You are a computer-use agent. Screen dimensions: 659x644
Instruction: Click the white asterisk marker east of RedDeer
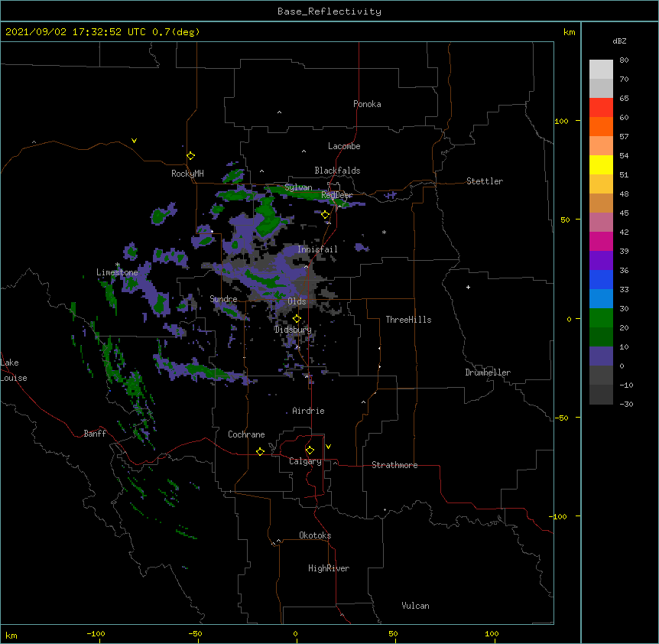[x=384, y=232]
